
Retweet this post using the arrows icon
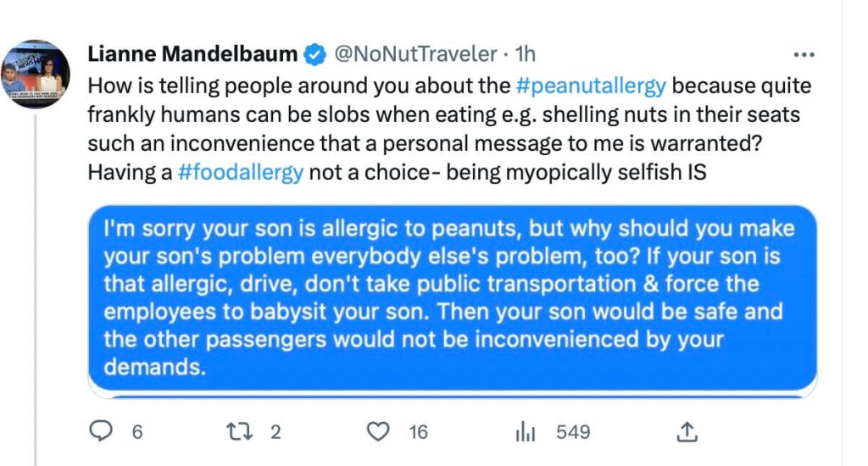point(241,432)
